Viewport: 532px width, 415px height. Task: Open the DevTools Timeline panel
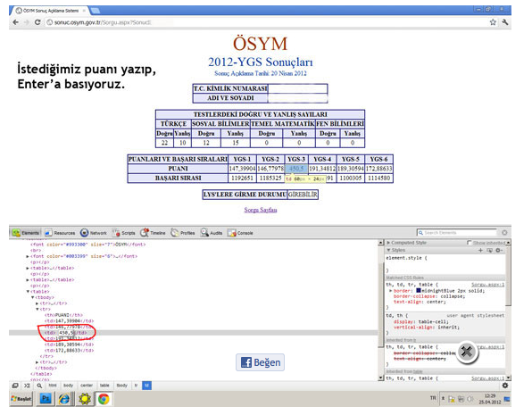tap(153, 233)
